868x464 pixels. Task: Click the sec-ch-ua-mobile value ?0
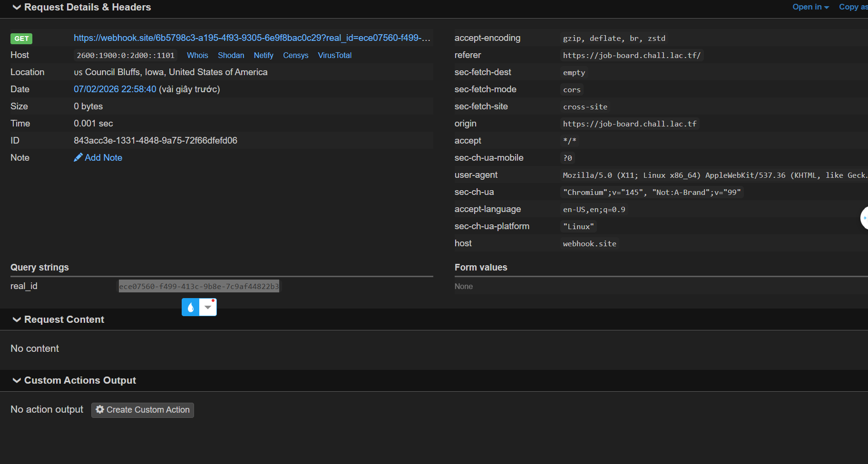(x=567, y=158)
